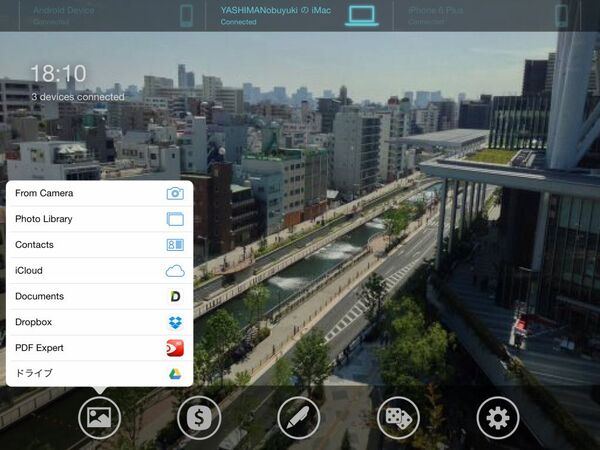This screenshot has width=600, height=450.
Task: Select iPhone 6 Plus device label
Action: [x=436, y=11]
